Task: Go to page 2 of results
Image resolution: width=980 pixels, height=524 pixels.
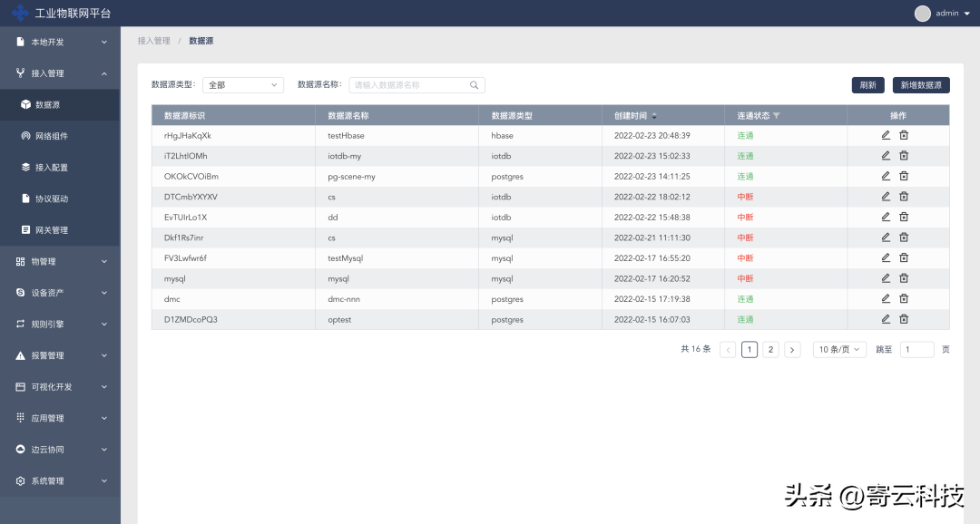Action: click(x=770, y=350)
